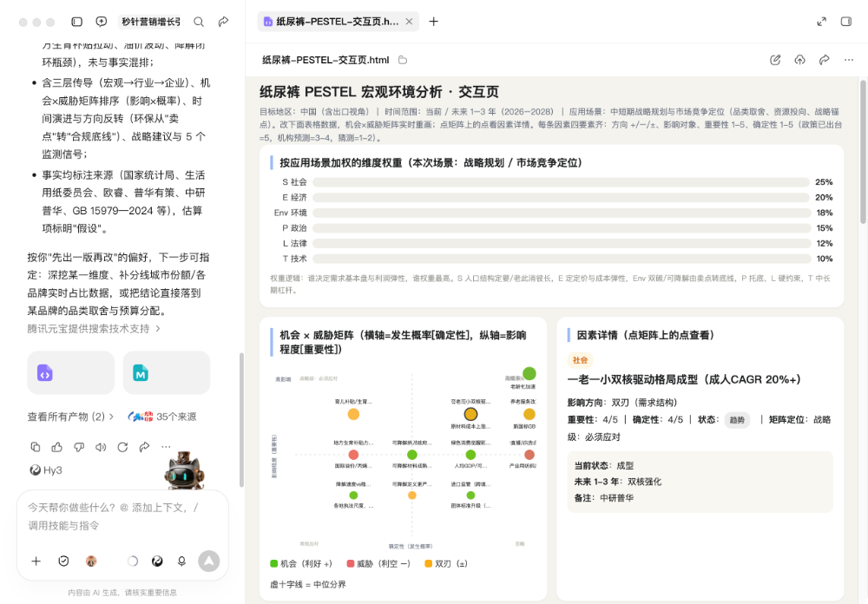Screen dimensions: 868x604
Task: Click the chat message input field
Action: coord(122,516)
